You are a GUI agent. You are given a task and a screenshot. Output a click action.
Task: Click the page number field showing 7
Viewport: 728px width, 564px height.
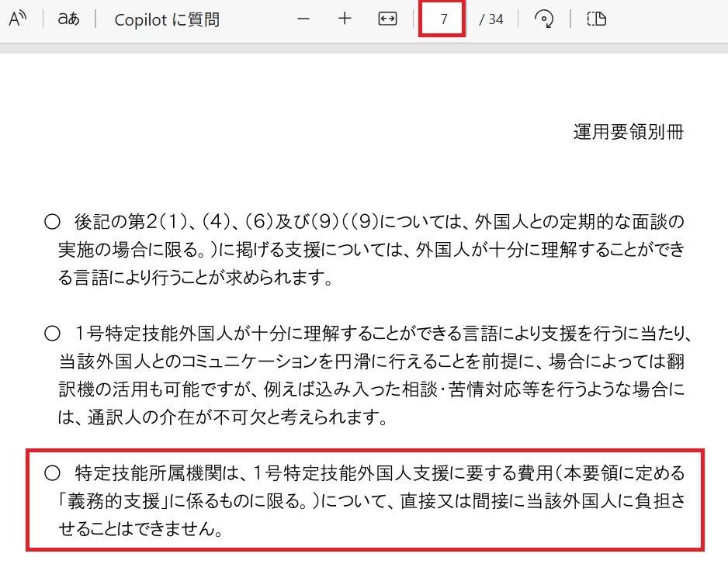click(x=442, y=19)
